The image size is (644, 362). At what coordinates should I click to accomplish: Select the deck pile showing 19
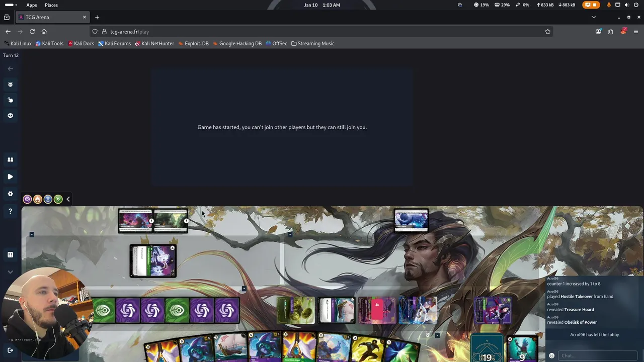[x=487, y=348]
